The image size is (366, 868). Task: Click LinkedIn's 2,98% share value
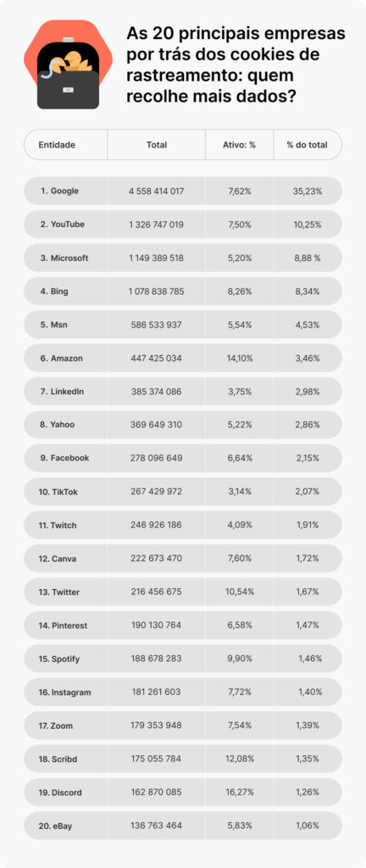307,392
